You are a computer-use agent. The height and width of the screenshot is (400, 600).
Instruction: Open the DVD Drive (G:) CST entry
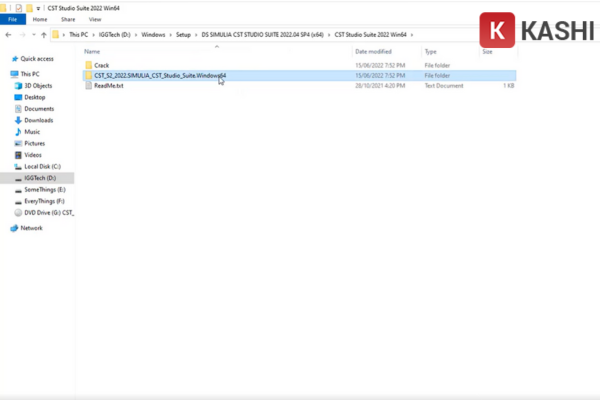49,212
